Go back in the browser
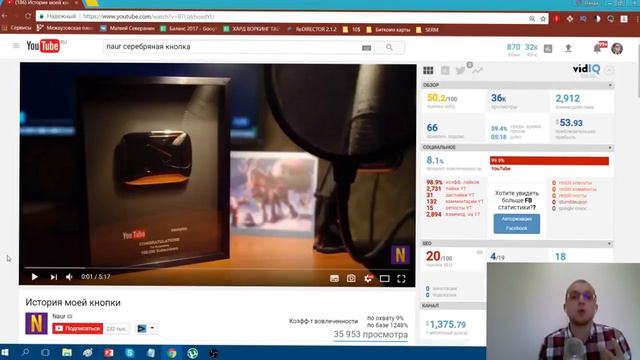640x360 pixels. [5, 16]
